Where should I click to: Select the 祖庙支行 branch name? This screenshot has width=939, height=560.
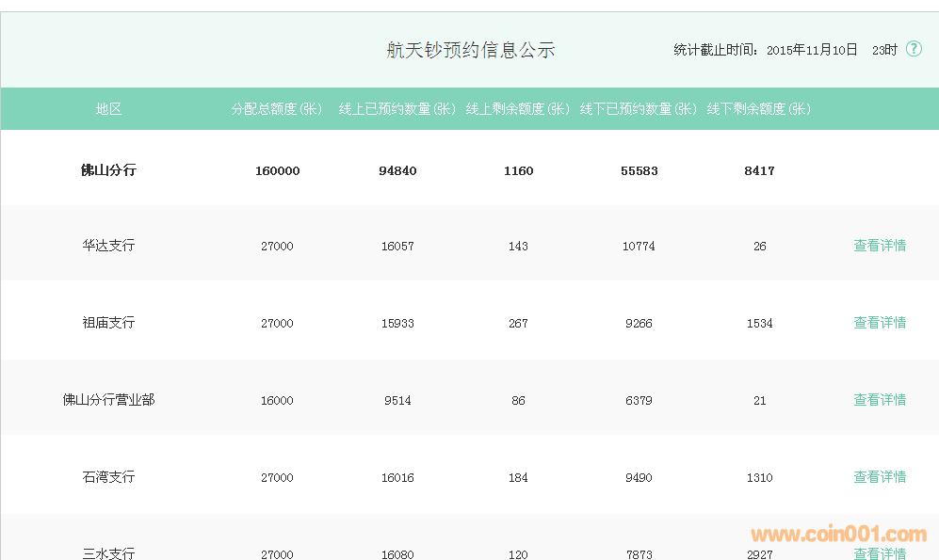click(x=108, y=323)
